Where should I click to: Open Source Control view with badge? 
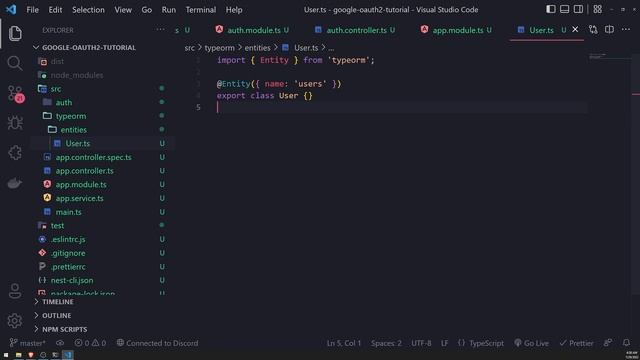pyautogui.click(x=16, y=93)
